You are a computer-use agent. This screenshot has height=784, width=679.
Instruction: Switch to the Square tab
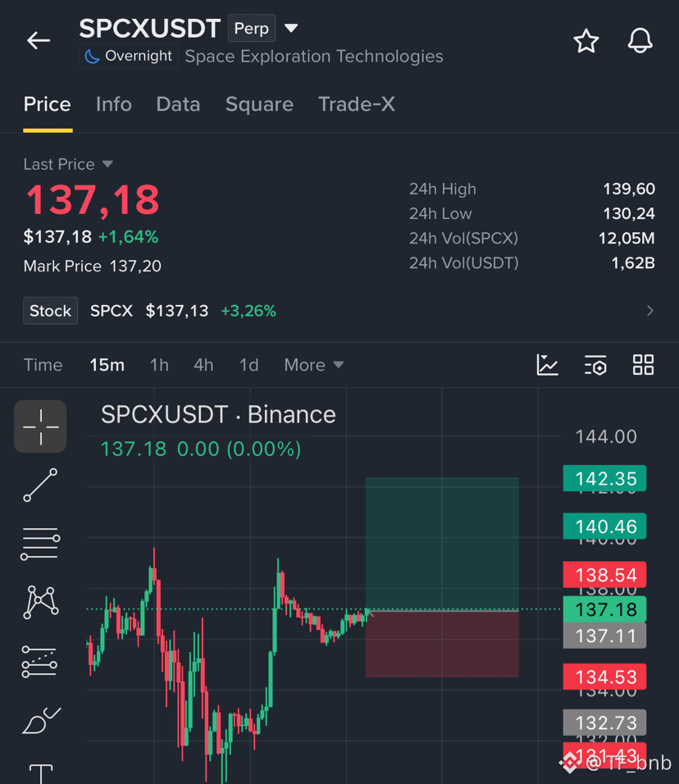point(259,104)
